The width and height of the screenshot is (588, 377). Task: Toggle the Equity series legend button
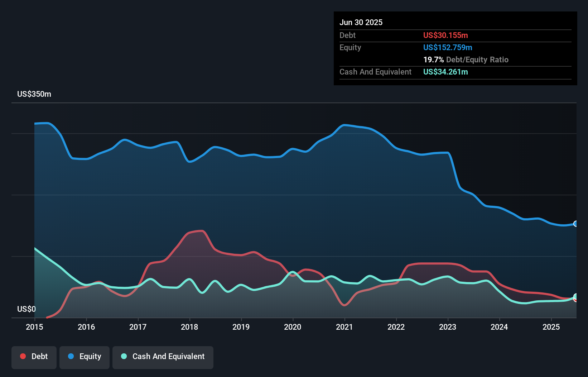(85, 357)
